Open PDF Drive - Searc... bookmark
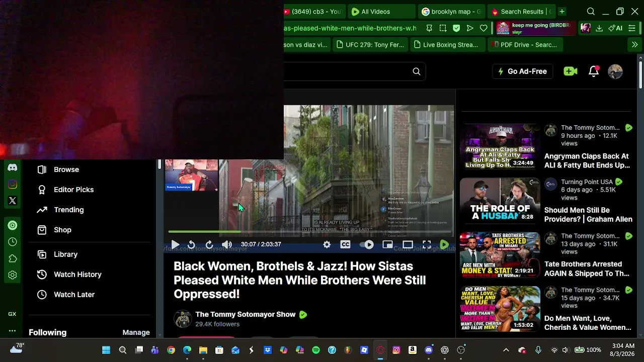 pyautogui.click(x=525, y=45)
